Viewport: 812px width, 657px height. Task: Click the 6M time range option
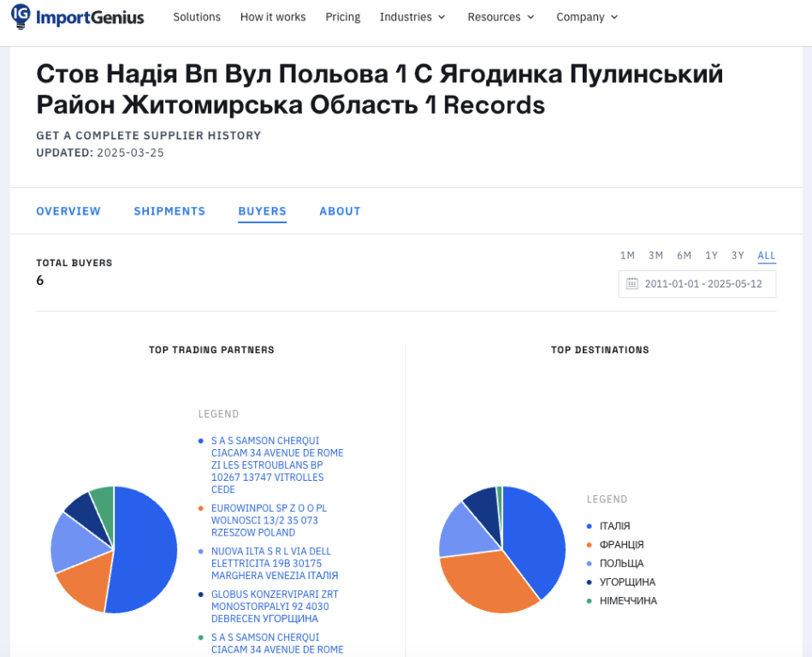[684, 255]
